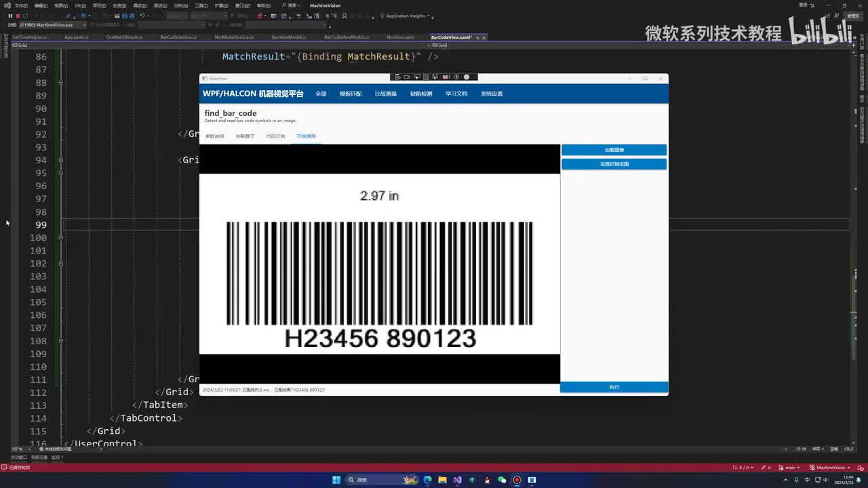Open the 调试 menu
868x488 pixels.
coord(140,5)
